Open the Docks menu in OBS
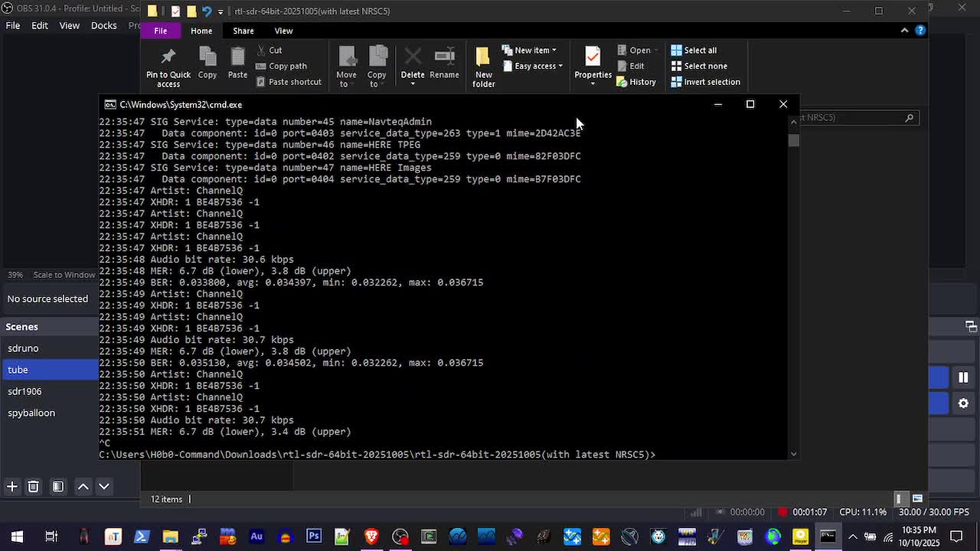Screen dimensions: 980x551 103,25
